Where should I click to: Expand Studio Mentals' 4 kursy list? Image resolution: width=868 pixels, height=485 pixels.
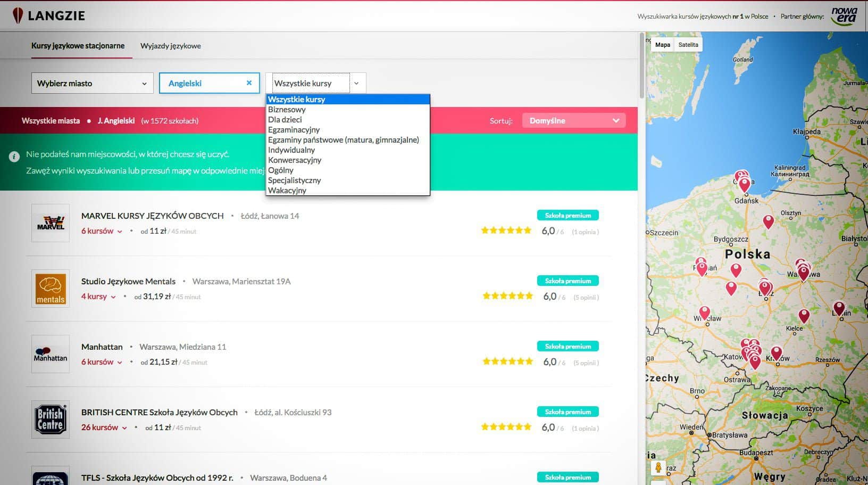98,297
